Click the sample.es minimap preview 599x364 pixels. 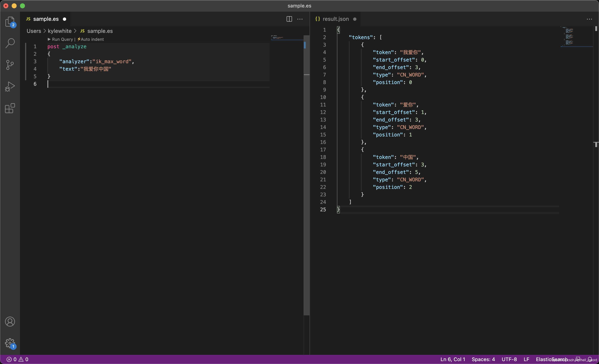287,37
